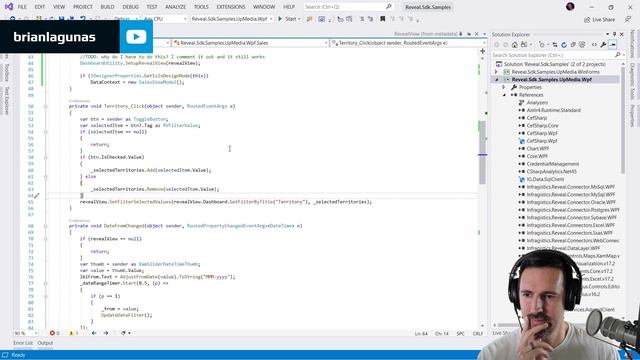Click the wrench Properties icon in Solution Explorer toolbar
Screen dimensions: 640x360
tap(603, 44)
